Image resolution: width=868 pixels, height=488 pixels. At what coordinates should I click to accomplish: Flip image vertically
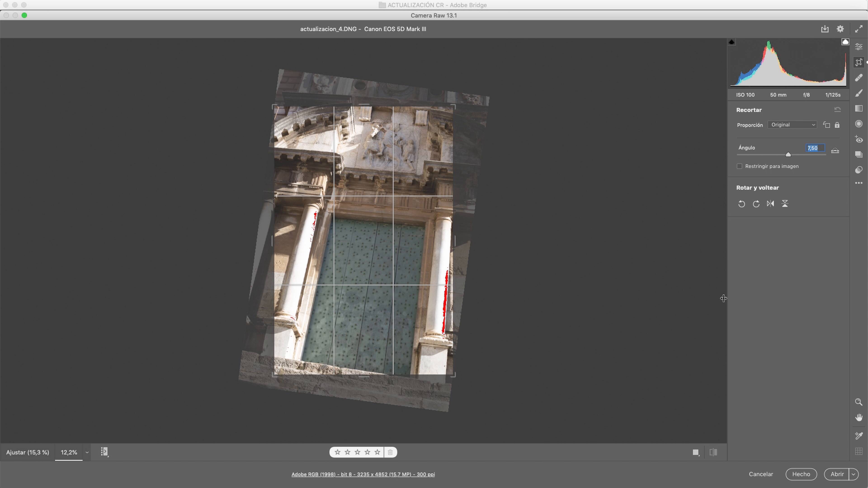[785, 204]
